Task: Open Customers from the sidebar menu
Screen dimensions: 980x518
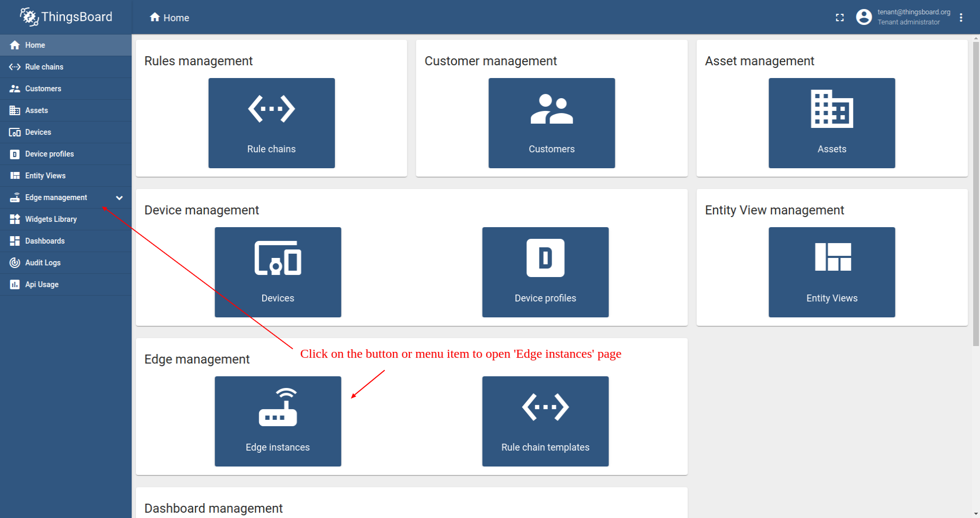Action: (66, 89)
